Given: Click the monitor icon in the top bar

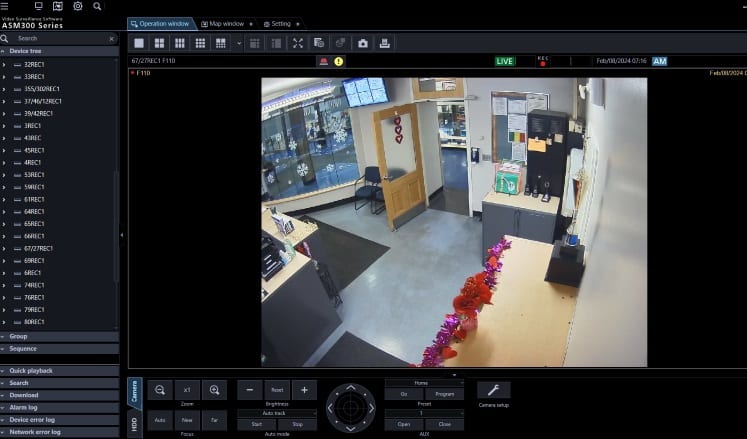Looking at the screenshot, I should pyautogui.click(x=39, y=6).
